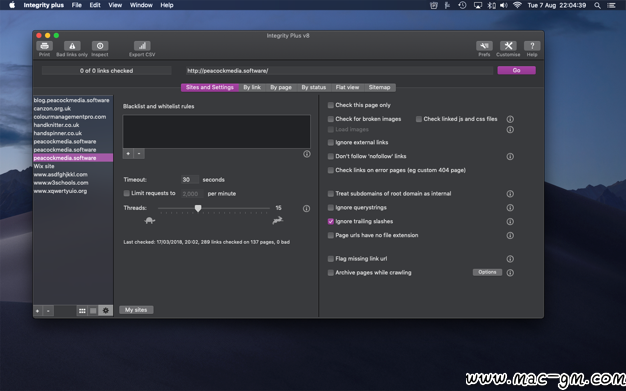
Task: Click info icon for Ignore querystrings
Action: coord(510,208)
